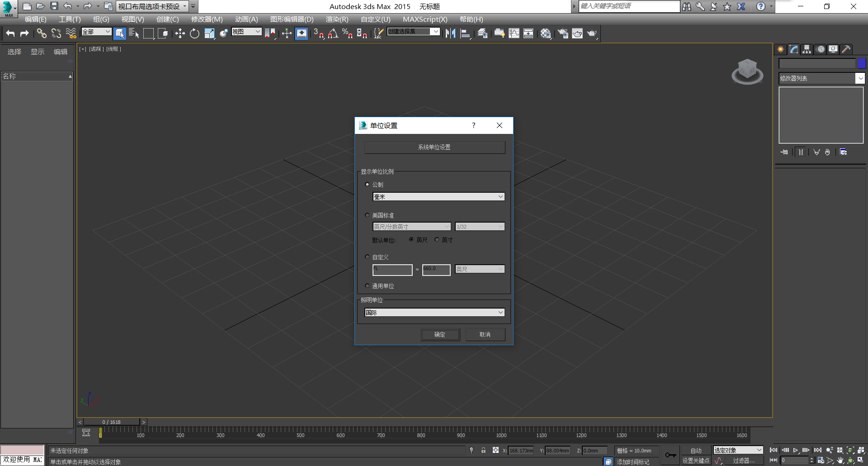Select the Move tool in main toolbar
868x466 pixels.
click(180, 33)
